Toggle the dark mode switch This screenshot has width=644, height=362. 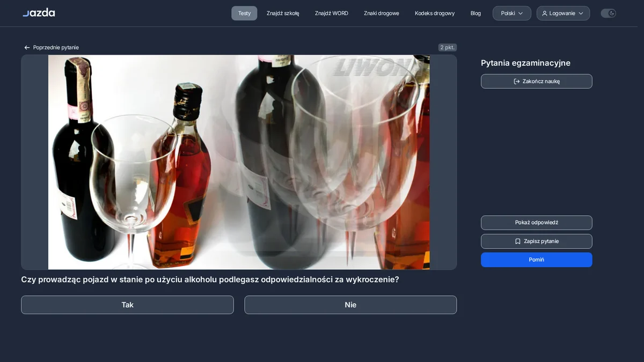tap(608, 13)
